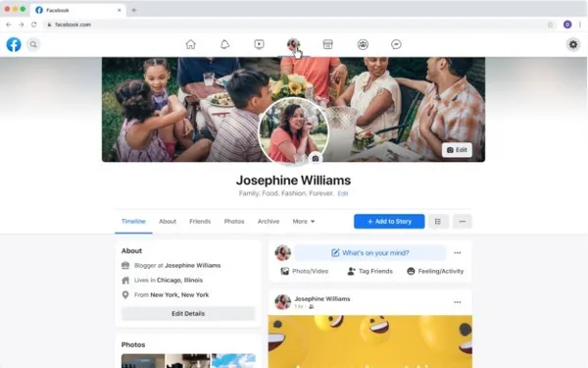Open the sky photo thumbnail in Photos
This screenshot has width=588, height=368.
[x=233, y=361]
